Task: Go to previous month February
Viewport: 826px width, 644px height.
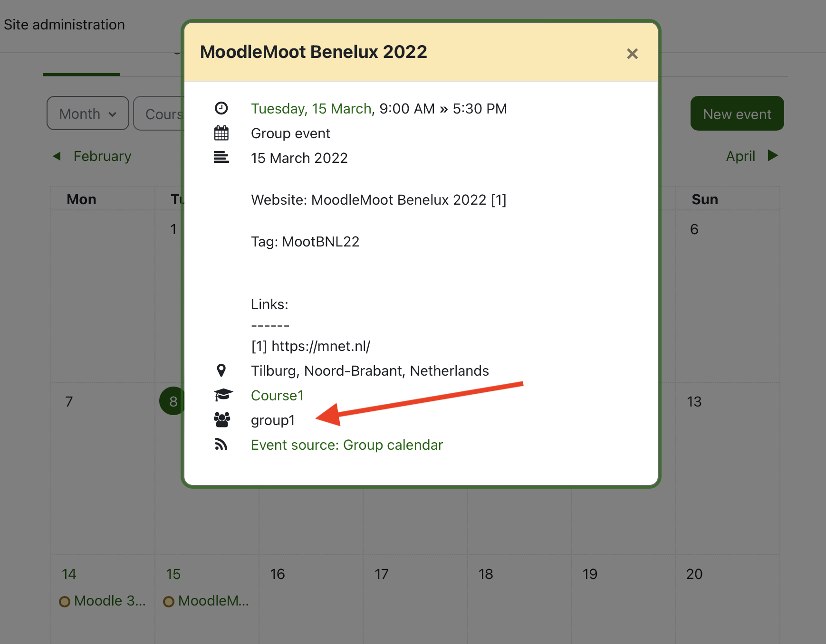Action: click(102, 156)
